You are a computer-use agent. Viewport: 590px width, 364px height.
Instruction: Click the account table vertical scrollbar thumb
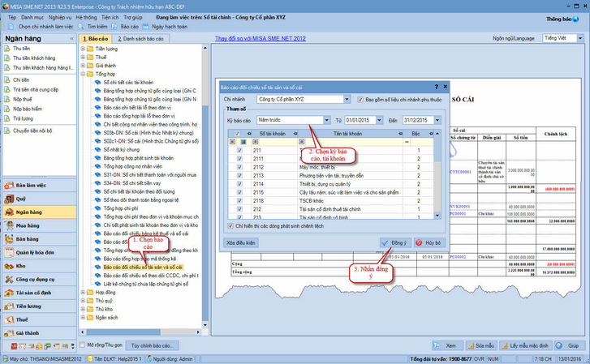[x=437, y=150]
